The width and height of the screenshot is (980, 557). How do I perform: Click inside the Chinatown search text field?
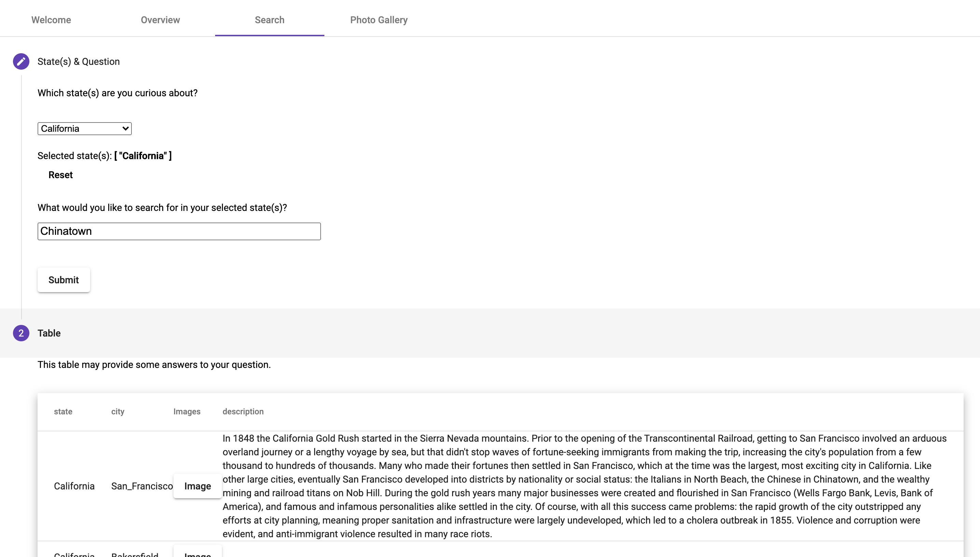179,231
